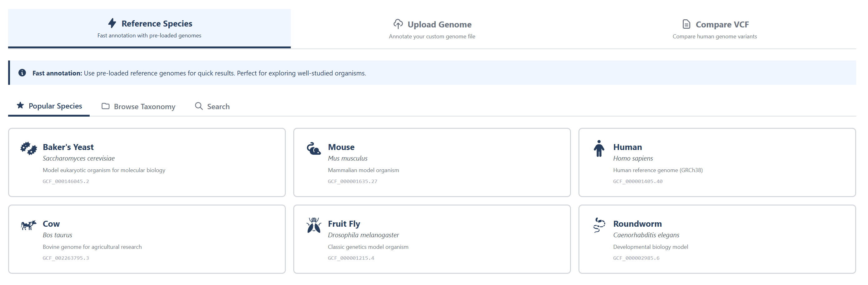Viewport: 868px width, 285px height.
Task: Click the fruit fly icon on the Fruit Fly card
Action: pos(313,225)
